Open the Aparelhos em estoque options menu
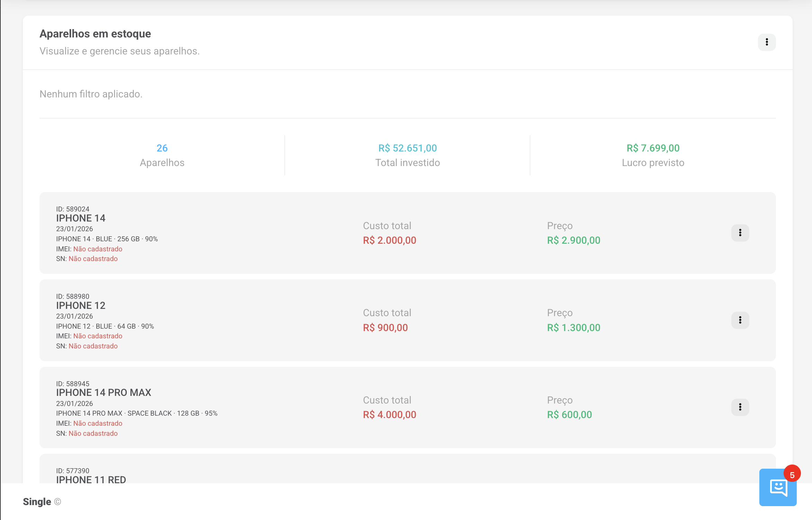 tap(767, 42)
